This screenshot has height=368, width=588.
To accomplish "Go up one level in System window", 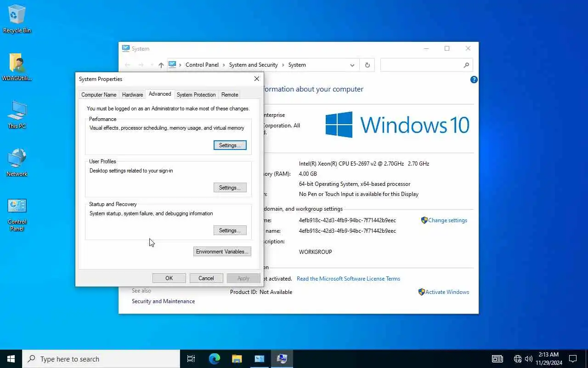I will (161, 65).
